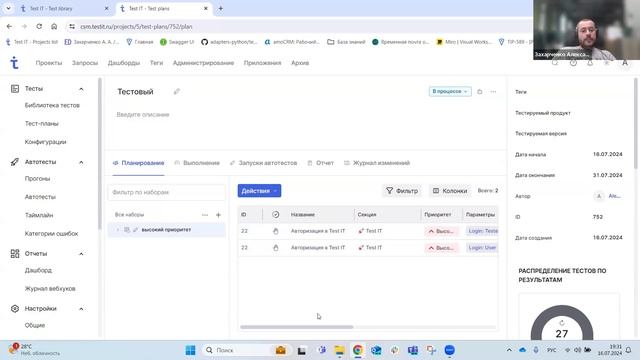Click the lock icon next to В процессе
The height and width of the screenshot is (360, 640).
[480, 91]
